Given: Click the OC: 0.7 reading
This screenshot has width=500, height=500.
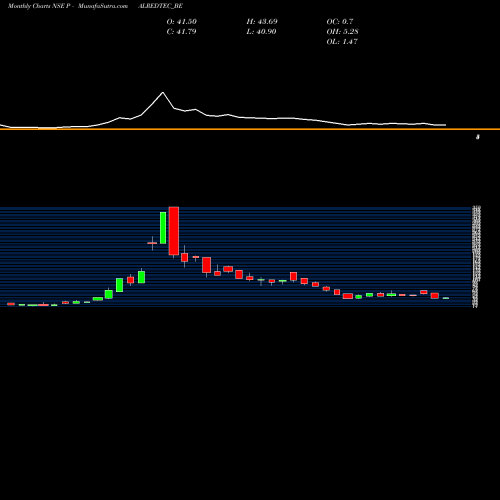Looking at the screenshot, I should pyautogui.click(x=340, y=22).
